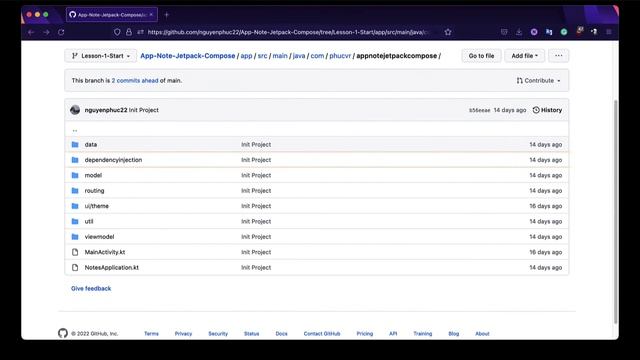
Task: Open the translate extension icon
Action: (549, 32)
